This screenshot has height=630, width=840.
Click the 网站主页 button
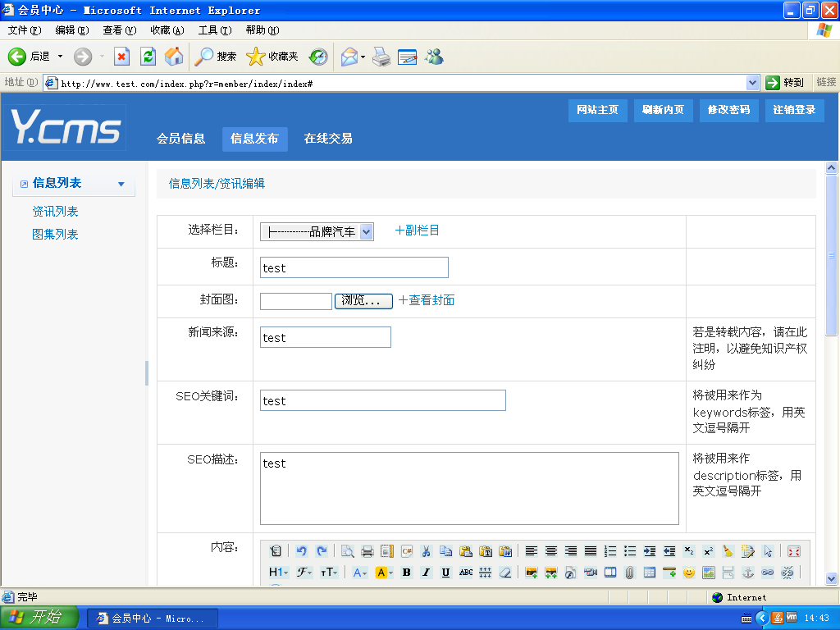coord(597,110)
